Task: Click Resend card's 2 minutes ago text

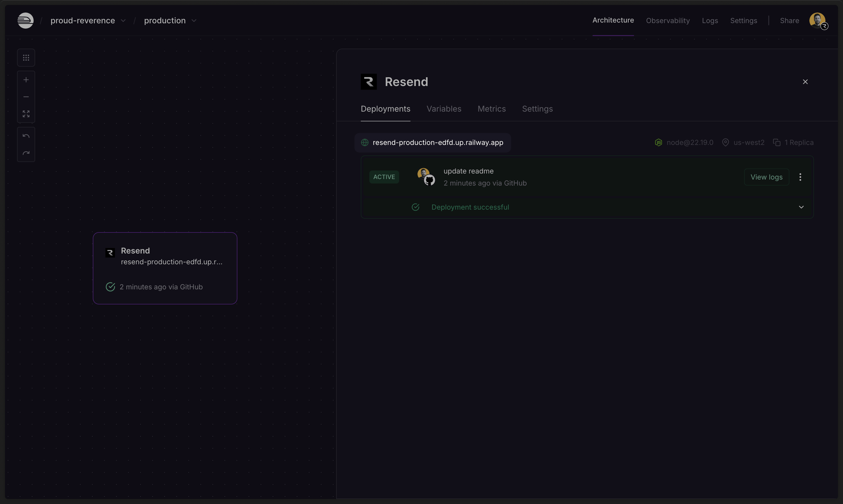Action: (161, 287)
